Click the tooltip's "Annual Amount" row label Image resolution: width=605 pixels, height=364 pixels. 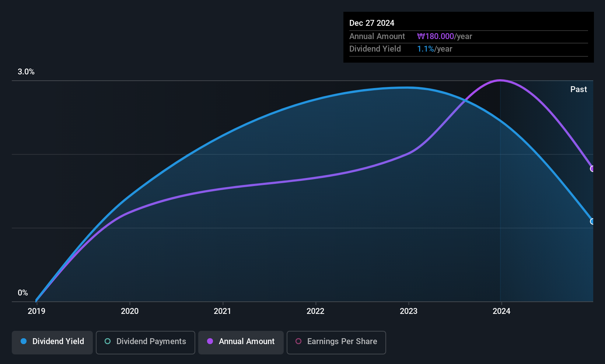pos(377,36)
